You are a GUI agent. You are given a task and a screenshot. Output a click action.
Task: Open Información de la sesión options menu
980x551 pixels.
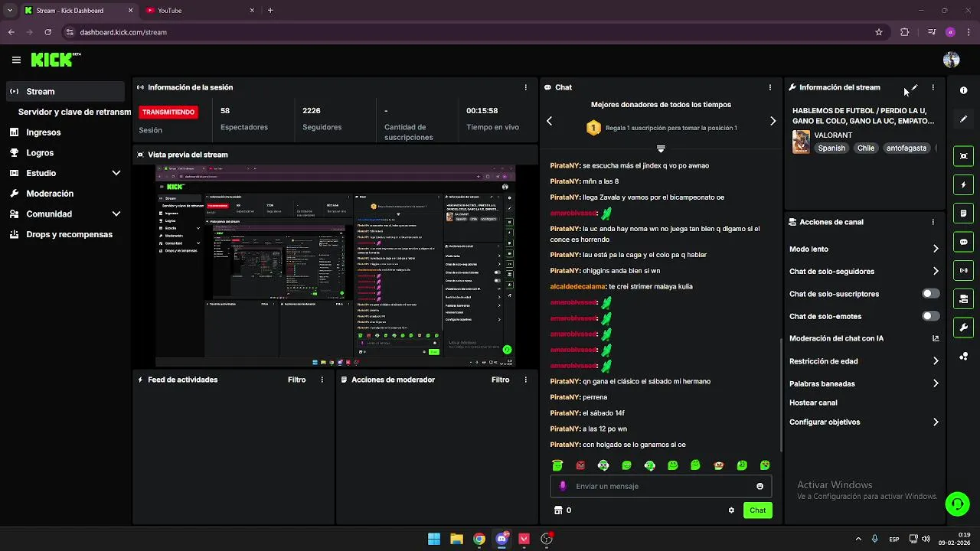pos(525,87)
